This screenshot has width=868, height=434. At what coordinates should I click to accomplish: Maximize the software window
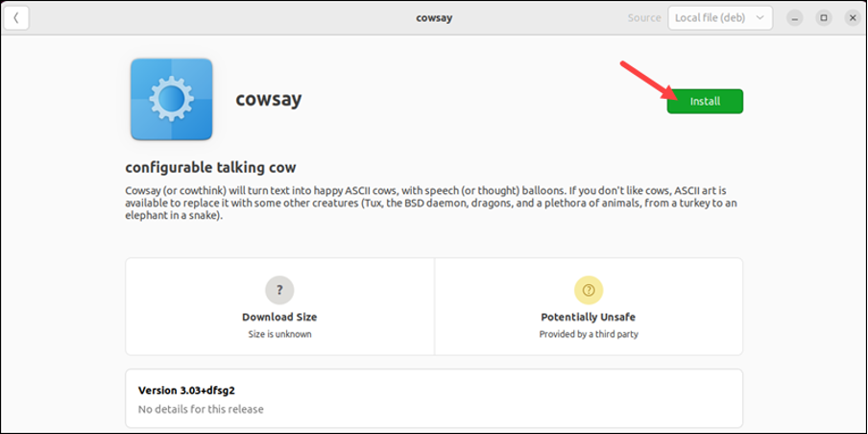(823, 18)
